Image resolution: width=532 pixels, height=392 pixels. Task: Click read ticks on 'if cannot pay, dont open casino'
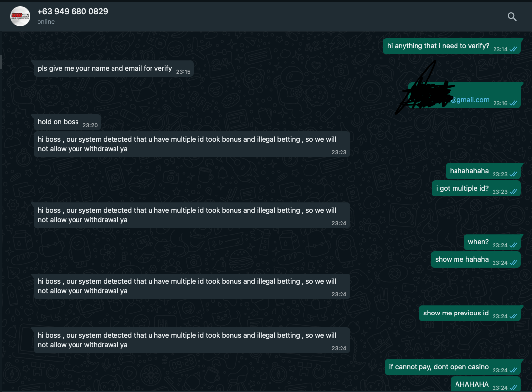513,370
